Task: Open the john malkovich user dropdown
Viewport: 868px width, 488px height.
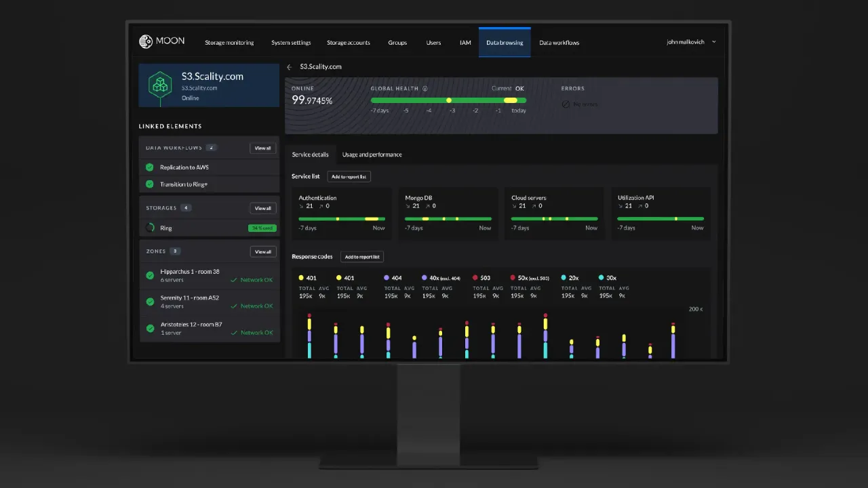Action: click(x=691, y=42)
